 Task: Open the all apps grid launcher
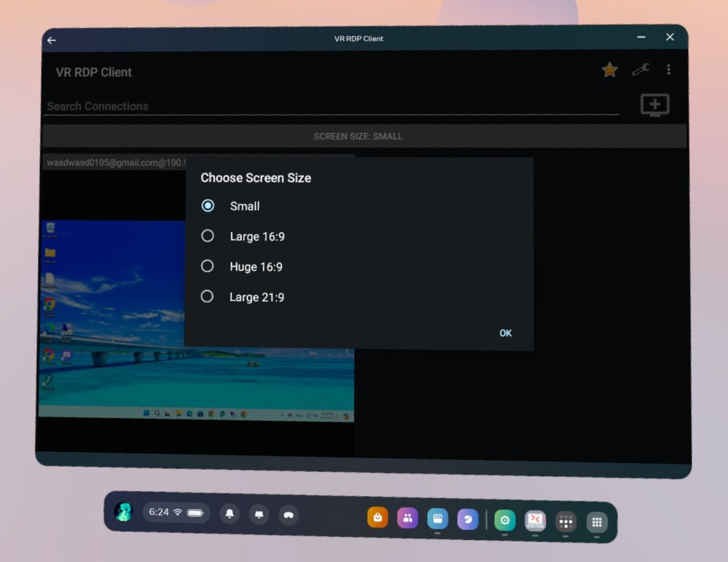point(597,522)
